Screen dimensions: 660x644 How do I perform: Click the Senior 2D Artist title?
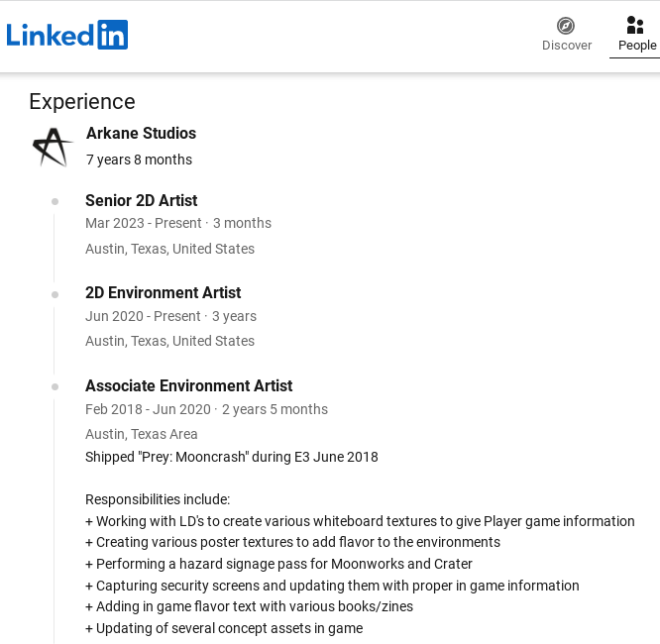[x=141, y=200]
